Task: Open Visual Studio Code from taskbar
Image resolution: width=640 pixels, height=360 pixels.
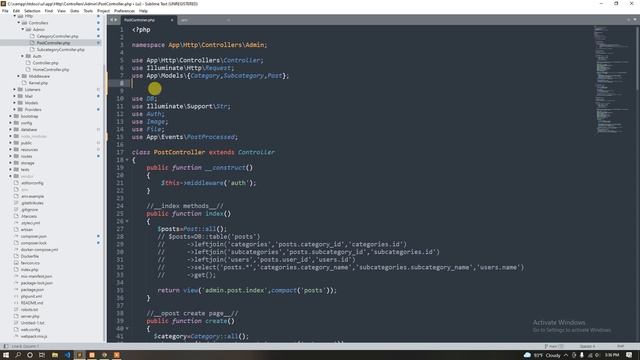Action: [67, 355]
